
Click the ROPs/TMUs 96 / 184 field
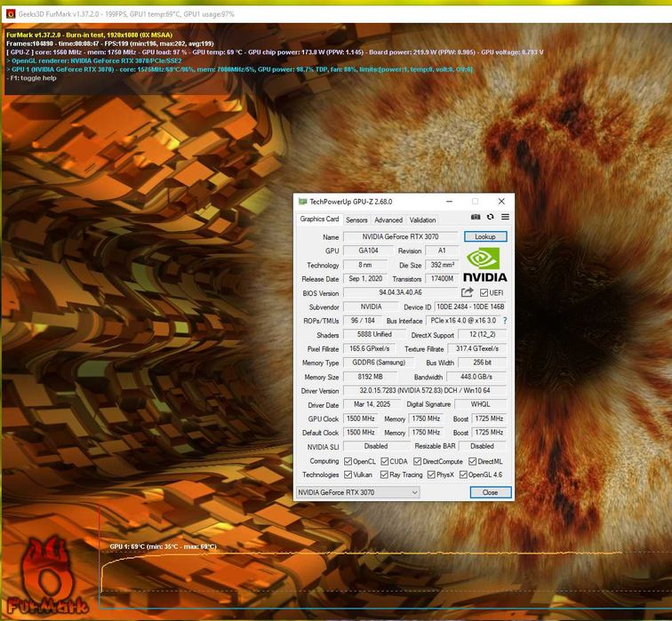pos(363,321)
